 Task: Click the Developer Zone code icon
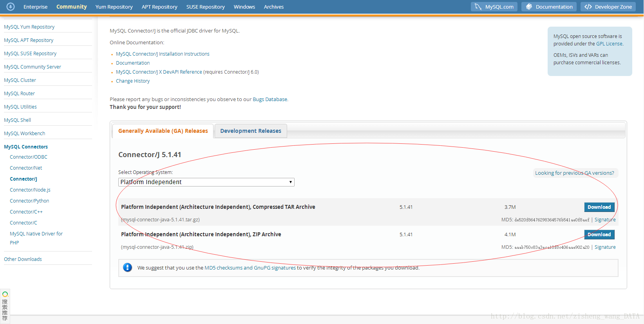click(588, 7)
